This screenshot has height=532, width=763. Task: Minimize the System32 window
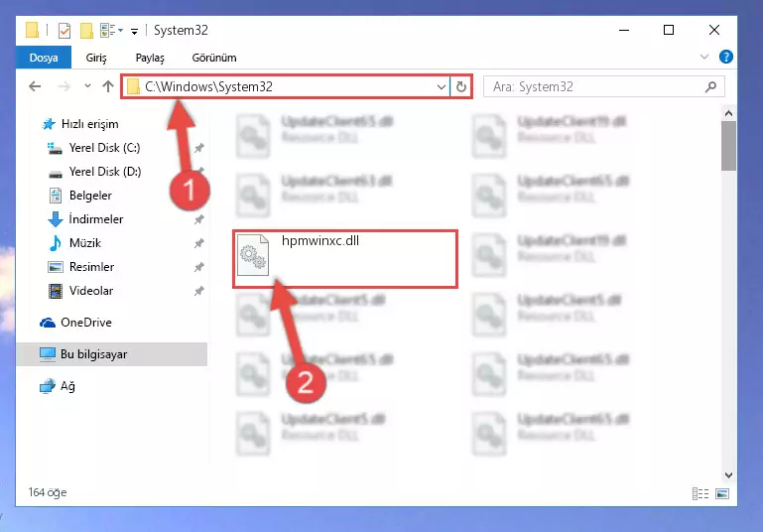click(x=624, y=30)
